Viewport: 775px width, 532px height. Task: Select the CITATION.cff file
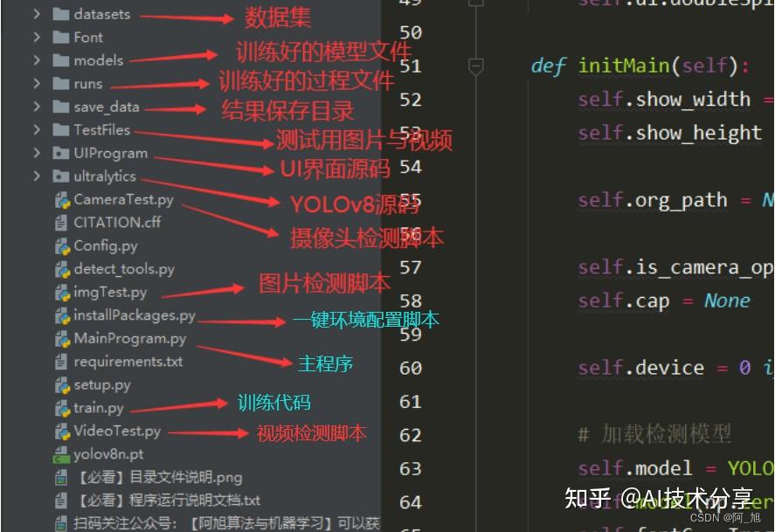pyautogui.click(x=114, y=223)
